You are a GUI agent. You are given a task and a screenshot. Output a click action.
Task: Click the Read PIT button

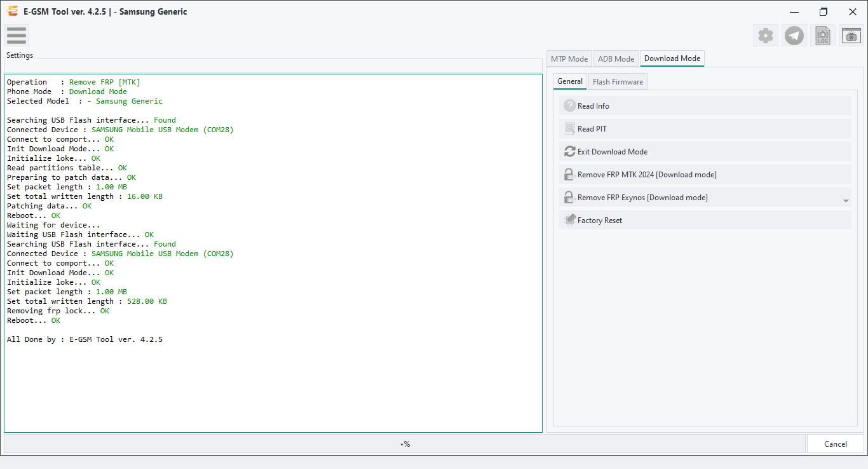705,129
